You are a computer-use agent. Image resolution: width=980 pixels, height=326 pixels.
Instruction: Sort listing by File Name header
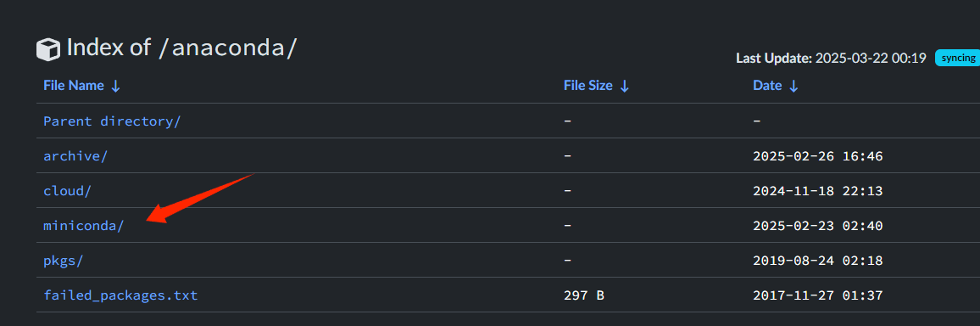(x=74, y=86)
